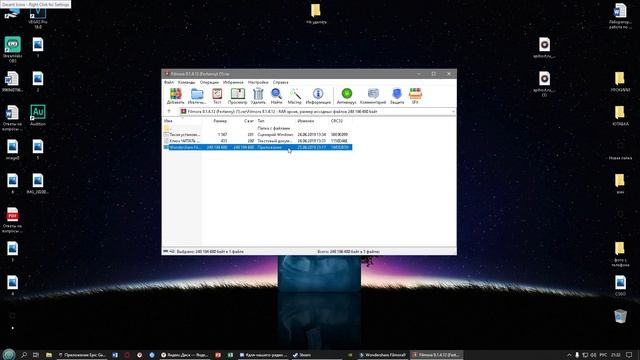This screenshot has width=640, height=360.
Task: Open the Команды menu
Action: [x=187, y=82]
